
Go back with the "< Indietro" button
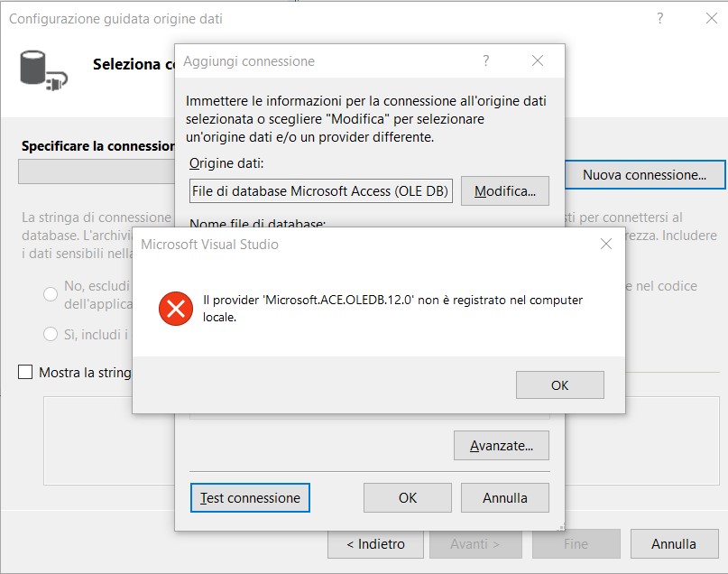click(x=375, y=544)
